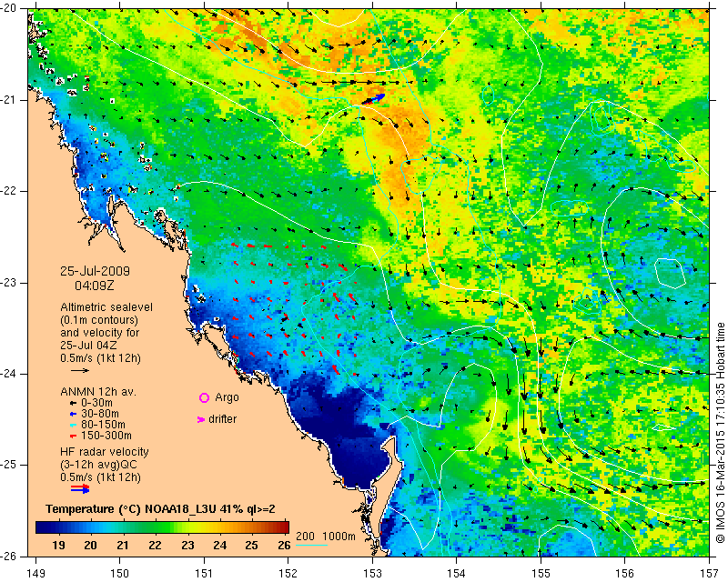728x582 pixels.
Task: Click the '80-150m' depth label
Action: (x=103, y=425)
